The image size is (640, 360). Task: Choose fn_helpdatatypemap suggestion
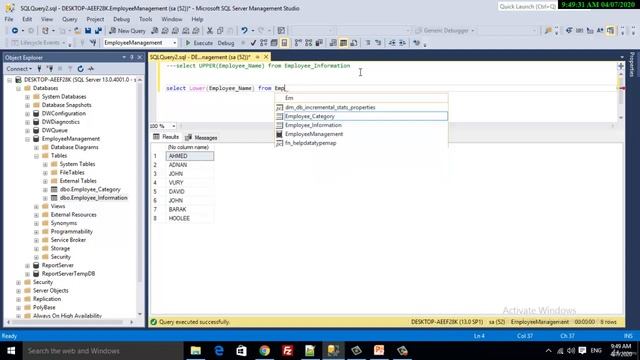point(362,143)
